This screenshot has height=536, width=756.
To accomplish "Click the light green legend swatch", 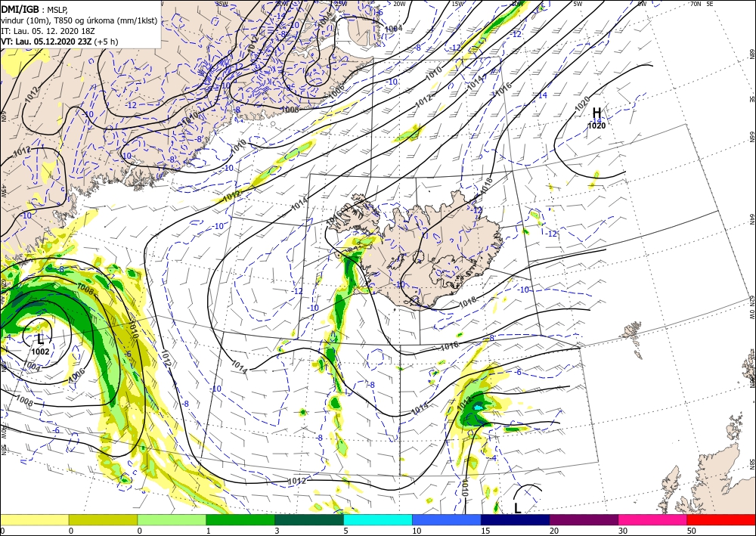I will pos(172,519).
